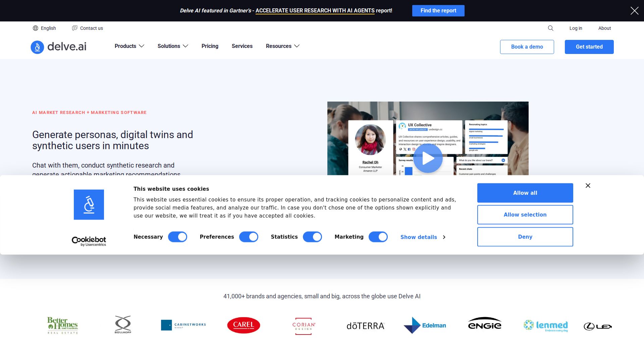
Task: Disable the Statistics cookies switch
Action: coord(312,237)
